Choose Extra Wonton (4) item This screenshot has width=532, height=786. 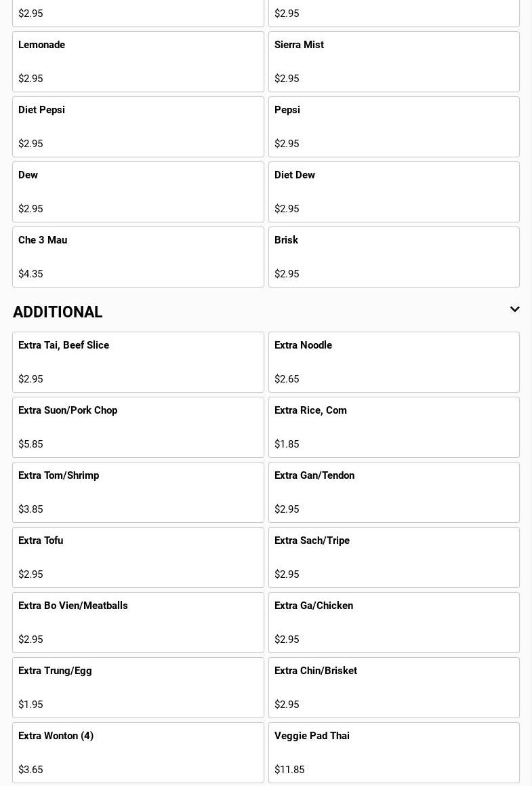coord(138,753)
